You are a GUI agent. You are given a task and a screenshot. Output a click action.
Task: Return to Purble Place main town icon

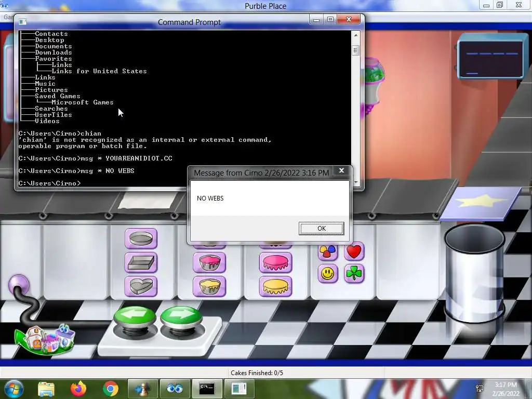pyautogui.click(x=45, y=339)
